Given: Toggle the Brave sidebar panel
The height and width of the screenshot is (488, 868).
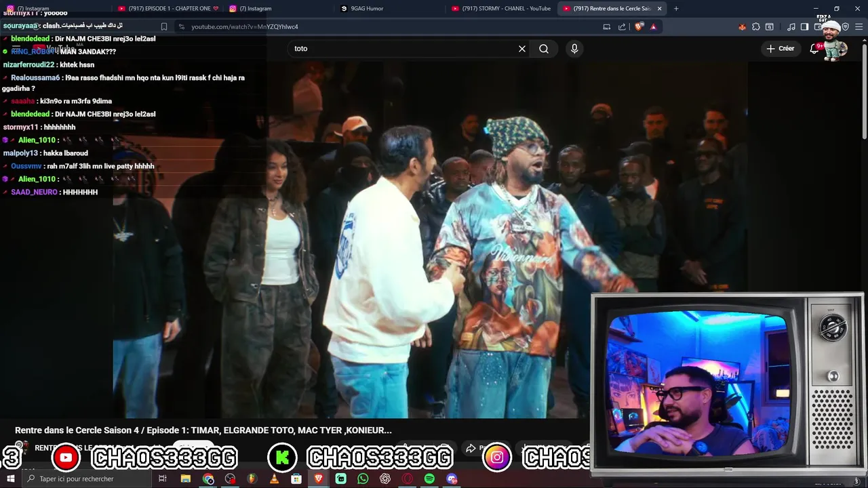Looking at the screenshot, I should [804, 27].
